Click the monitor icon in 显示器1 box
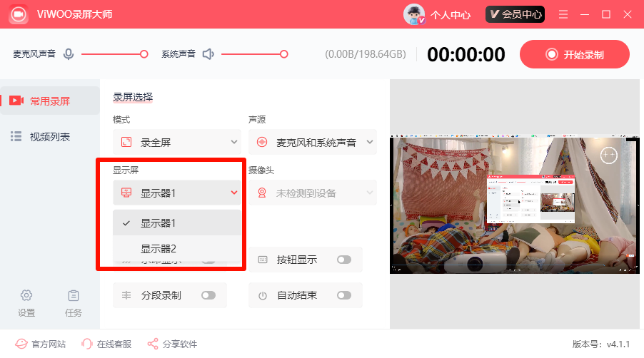This screenshot has height=358, width=644. 126,193
